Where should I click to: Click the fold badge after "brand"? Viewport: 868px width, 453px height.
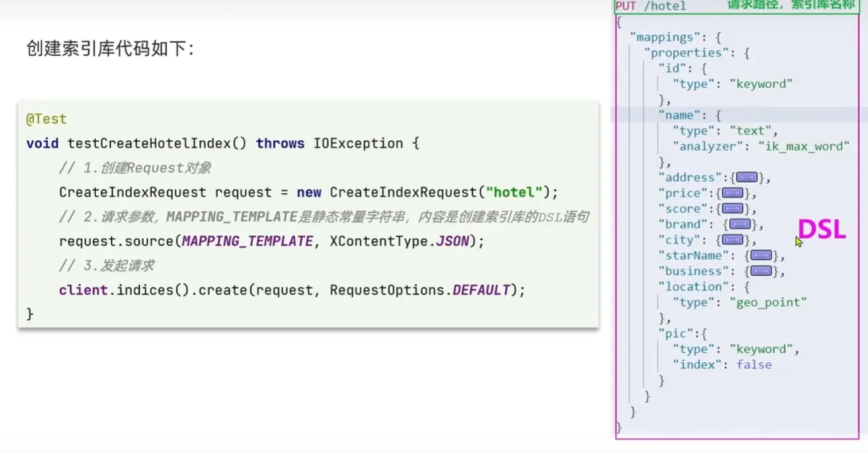[739, 224]
